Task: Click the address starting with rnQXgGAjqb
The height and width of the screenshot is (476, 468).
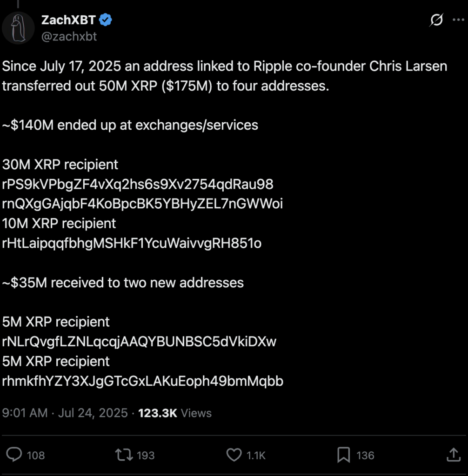Action: (142, 204)
